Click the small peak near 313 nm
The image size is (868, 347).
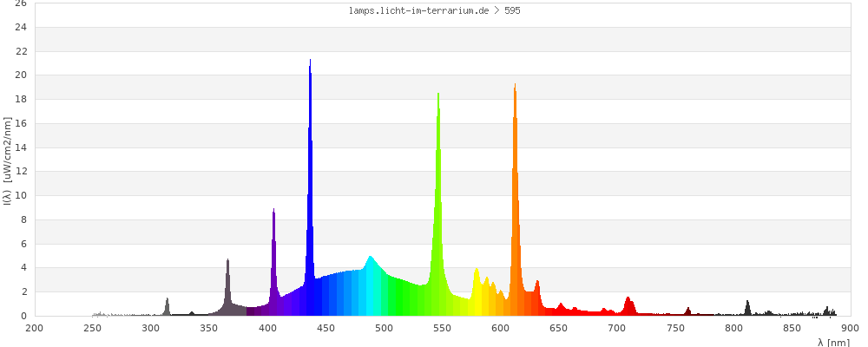[x=168, y=306]
